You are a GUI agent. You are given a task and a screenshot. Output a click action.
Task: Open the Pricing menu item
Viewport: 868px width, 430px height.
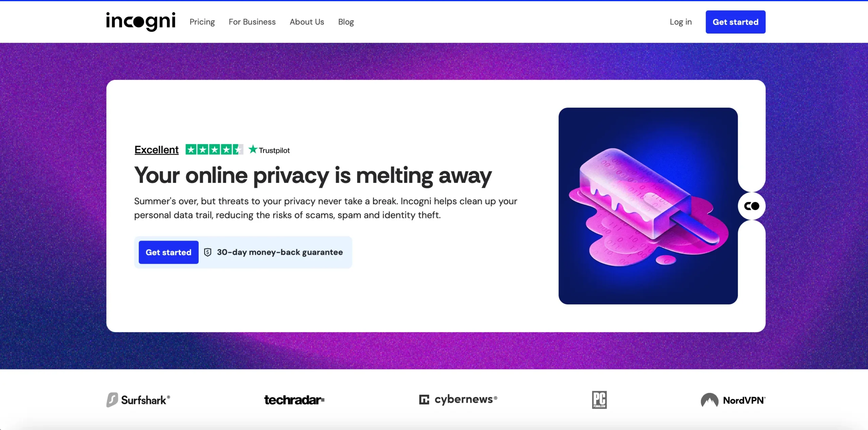pos(202,22)
